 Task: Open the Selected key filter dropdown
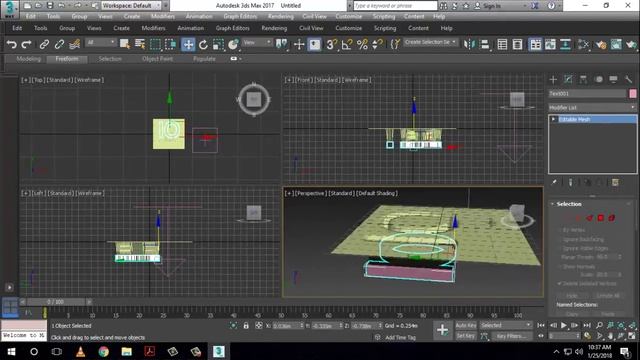click(x=506, y=325)
